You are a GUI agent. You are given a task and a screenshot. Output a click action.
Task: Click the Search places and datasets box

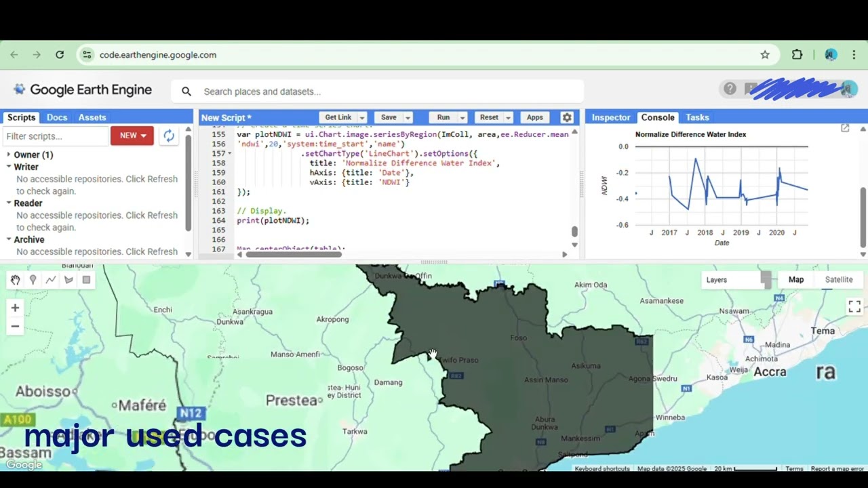click(x=378, y=91)
